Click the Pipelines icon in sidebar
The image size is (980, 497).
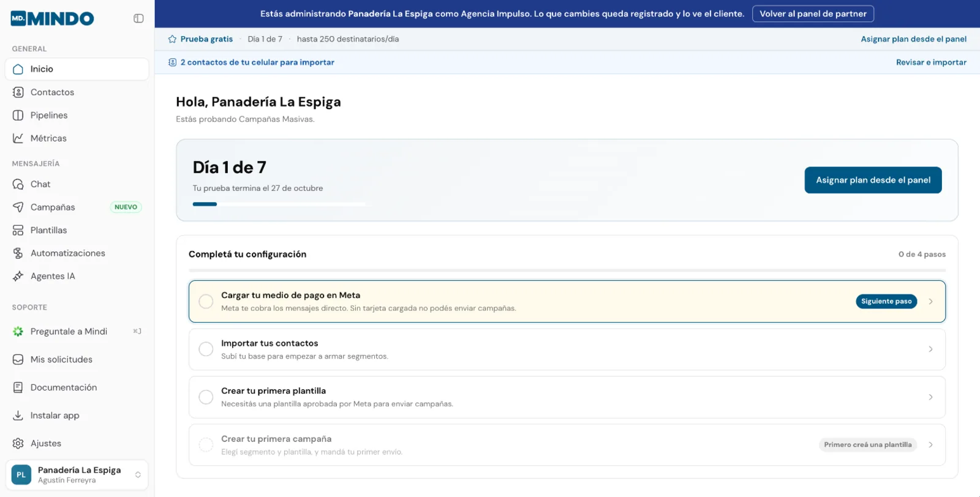(x=18, y=115)
